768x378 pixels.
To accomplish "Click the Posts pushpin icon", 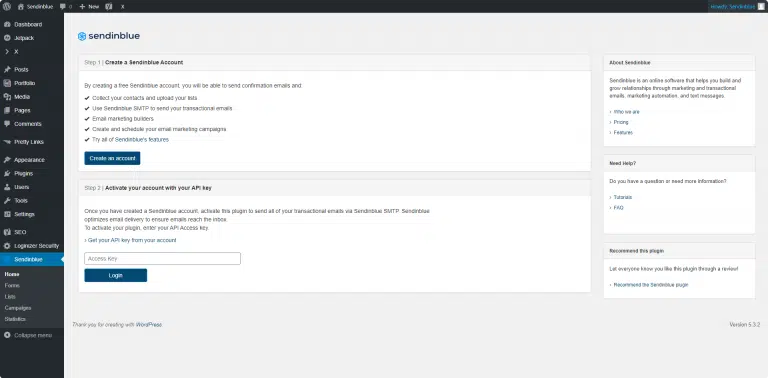I will click(x=7, y=70).
